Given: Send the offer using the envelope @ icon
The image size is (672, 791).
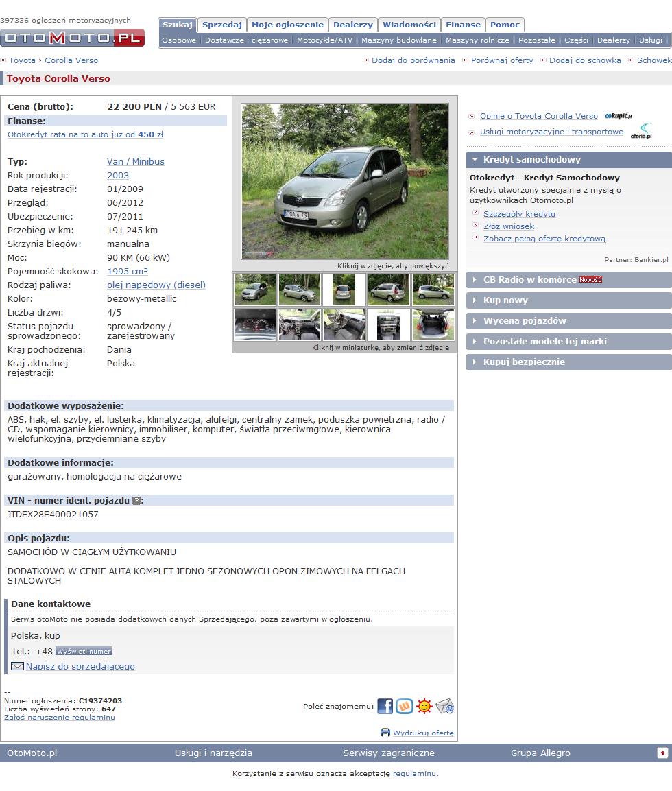Looking at the screenshot, I should click(444, 706).
